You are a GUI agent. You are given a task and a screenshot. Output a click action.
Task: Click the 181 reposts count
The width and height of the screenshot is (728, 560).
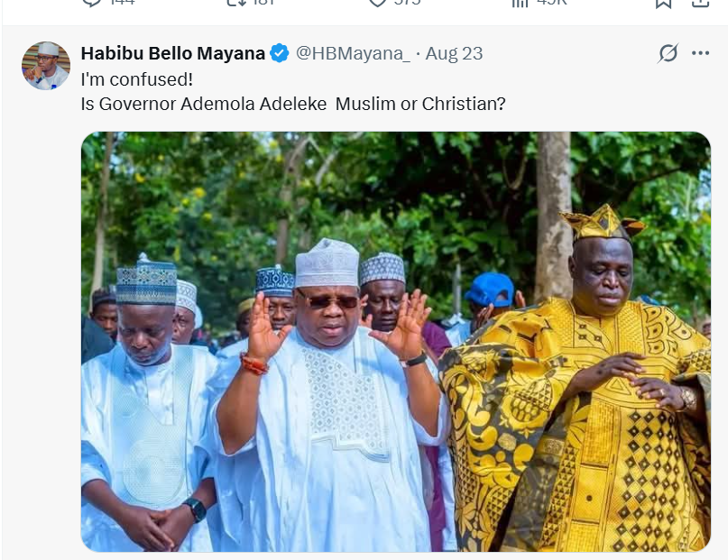(x=263, y=3)
